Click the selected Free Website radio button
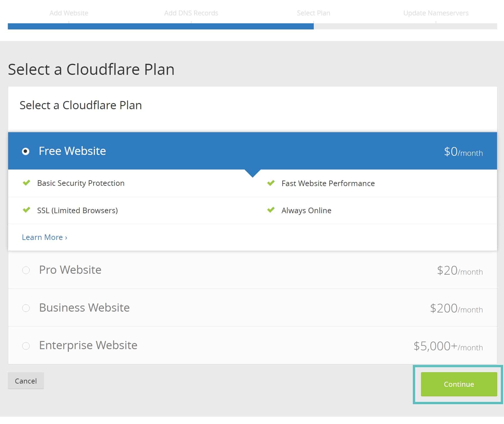 tap(26, 151)
